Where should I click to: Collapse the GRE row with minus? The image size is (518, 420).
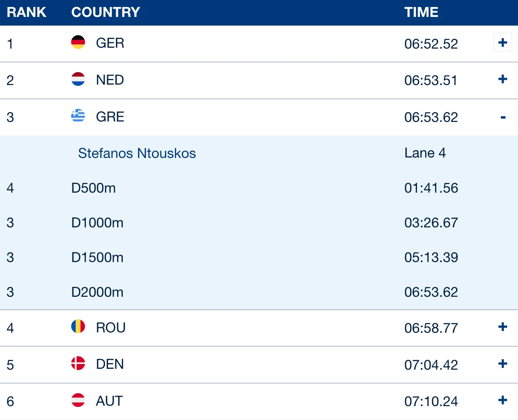(503, 117)
